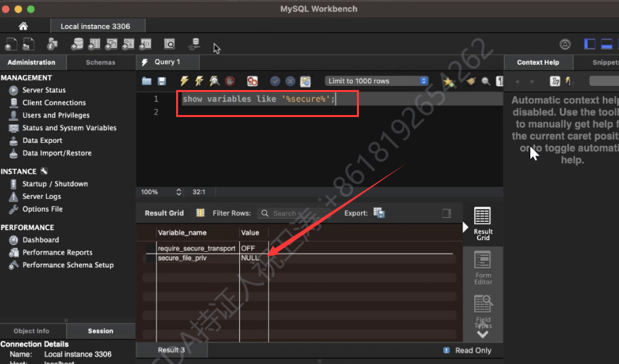
Task: Toggle auto-commit mode
Action: (305, 81)
